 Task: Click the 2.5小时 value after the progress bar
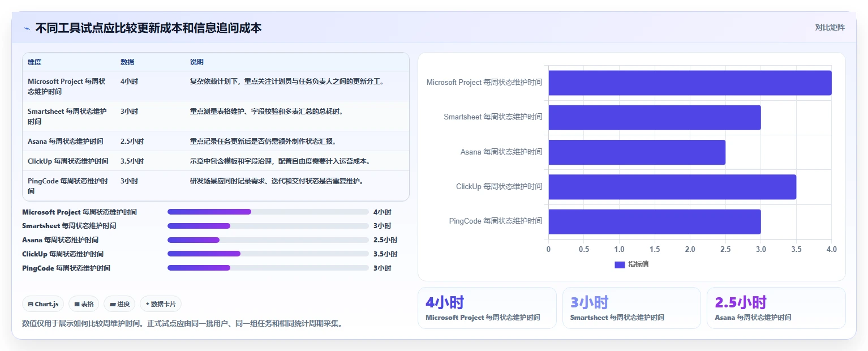(385, 240)
